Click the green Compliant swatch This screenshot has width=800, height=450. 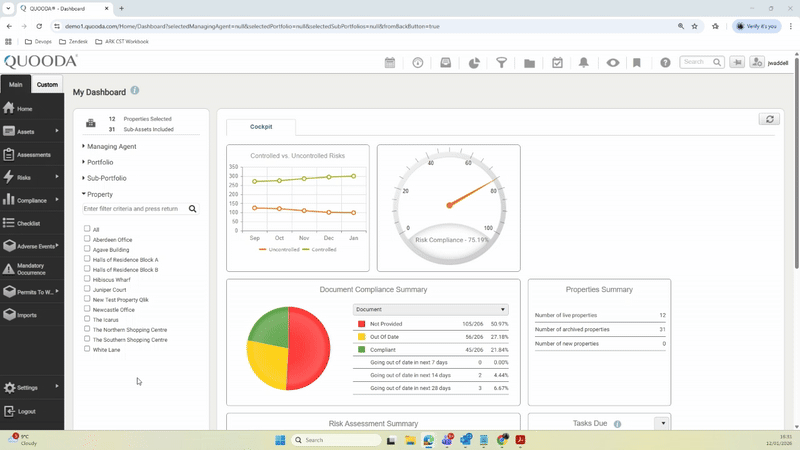[361, 349]
